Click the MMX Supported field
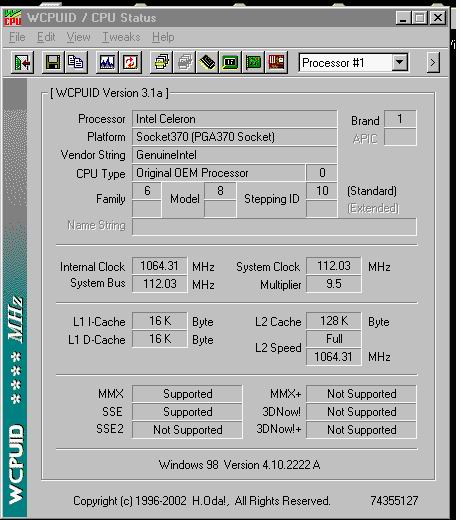Viewport: 460px width, 520px height. [187, 394]
